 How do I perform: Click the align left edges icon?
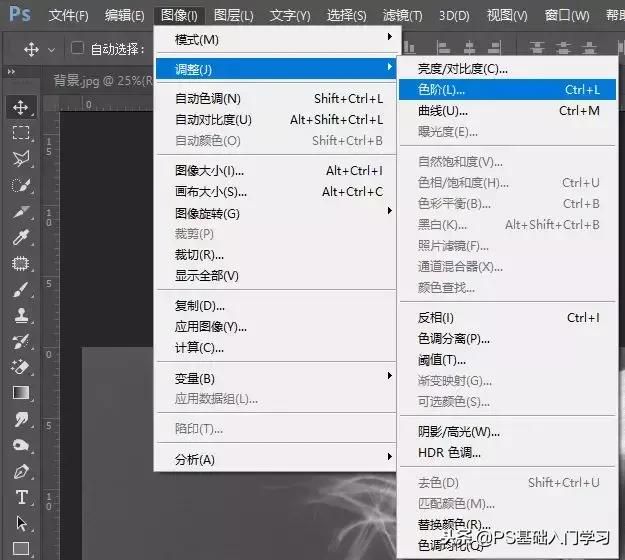(443, 48)
